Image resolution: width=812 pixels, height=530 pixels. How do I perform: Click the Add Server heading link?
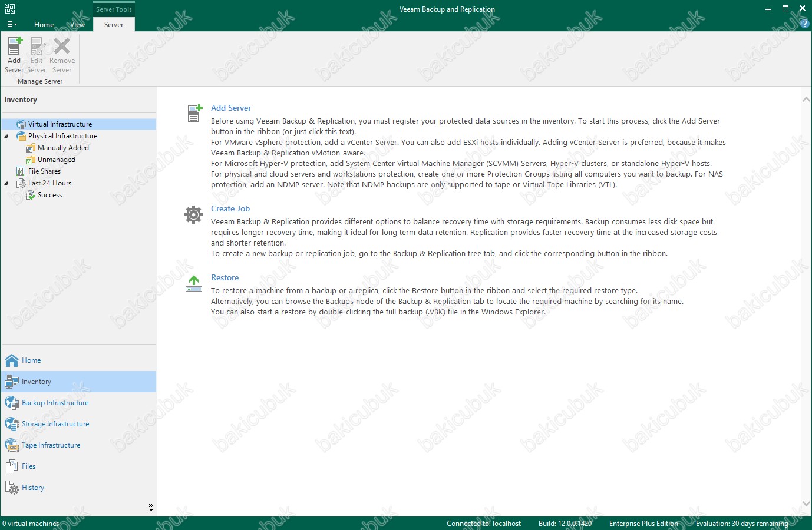click(x=231, y=108)
